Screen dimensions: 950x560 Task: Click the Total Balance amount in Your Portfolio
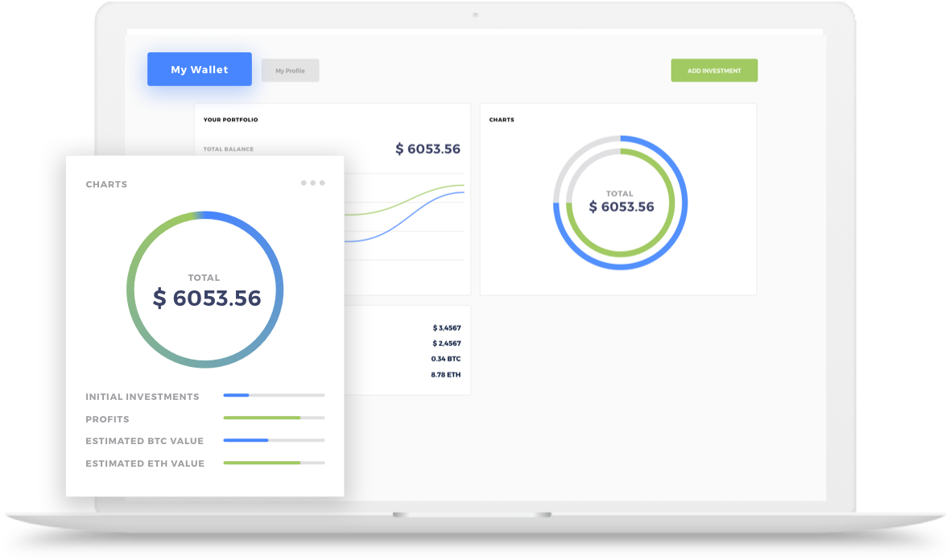(x=427, y=149)
